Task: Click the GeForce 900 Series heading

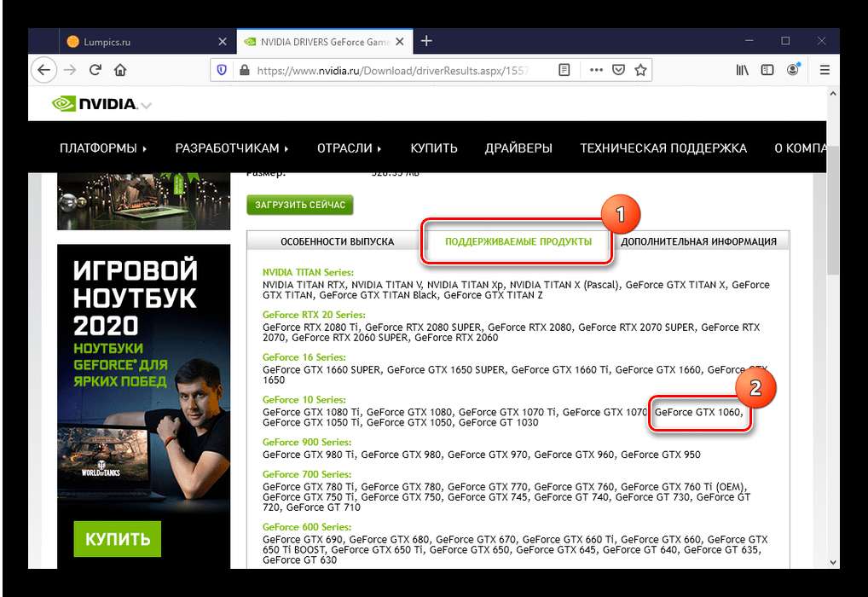Action: pyautogui.click(x=307, y=443)
